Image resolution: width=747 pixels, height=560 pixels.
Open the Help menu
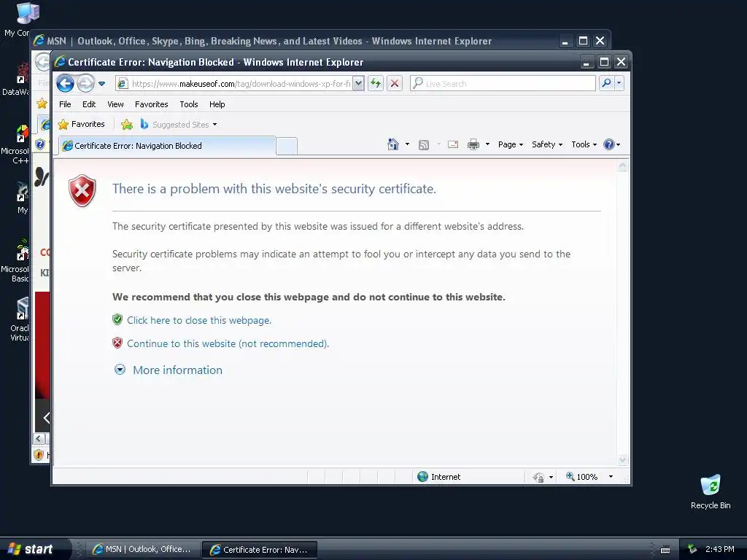(x=217, y=104)
